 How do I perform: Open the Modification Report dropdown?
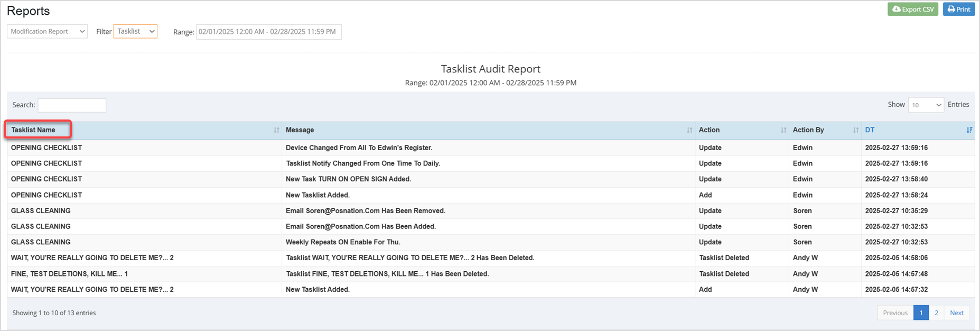click(x=48, y=32)
